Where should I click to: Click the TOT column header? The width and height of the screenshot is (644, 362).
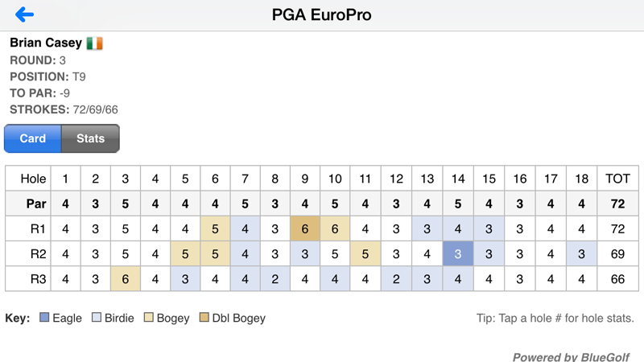(617, 179)
